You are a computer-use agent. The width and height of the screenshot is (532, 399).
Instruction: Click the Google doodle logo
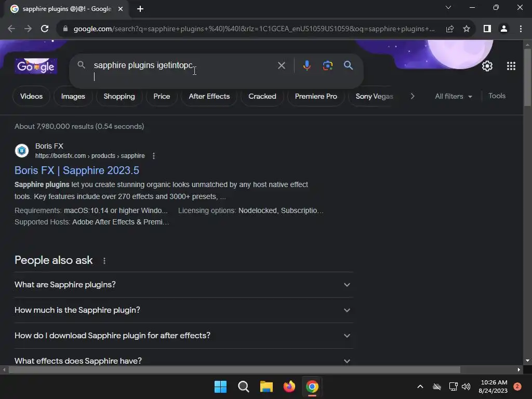pos(36,66)
